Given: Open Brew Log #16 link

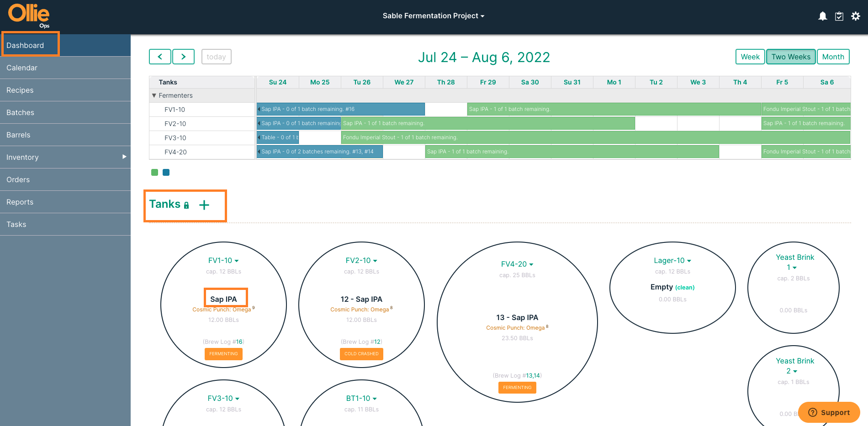Looking at the screenshot, I should pyautogui.click(x=239, y=342).
